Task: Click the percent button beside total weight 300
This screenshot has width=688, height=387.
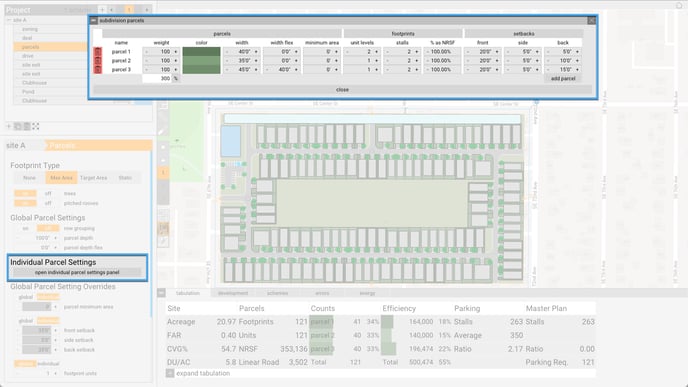Action: (x=176, y=79)
